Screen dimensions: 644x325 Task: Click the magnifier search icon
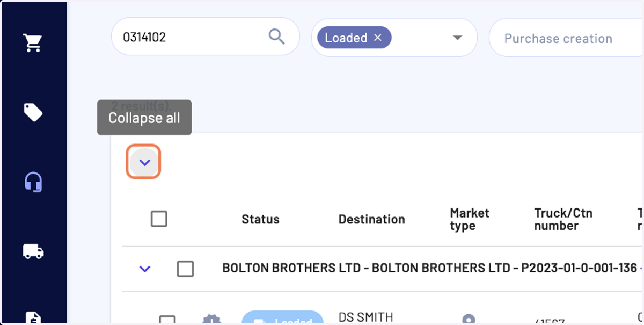[276, 37]
